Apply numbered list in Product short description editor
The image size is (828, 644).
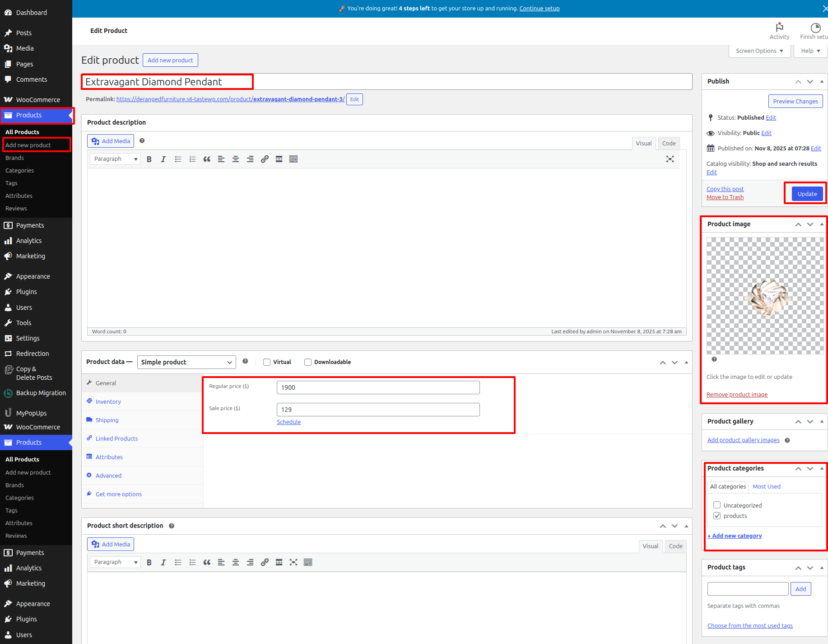pos(192,562)
